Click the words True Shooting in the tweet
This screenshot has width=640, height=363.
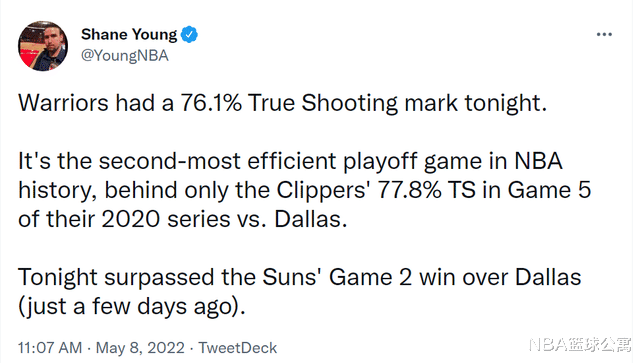click(323, 102)
